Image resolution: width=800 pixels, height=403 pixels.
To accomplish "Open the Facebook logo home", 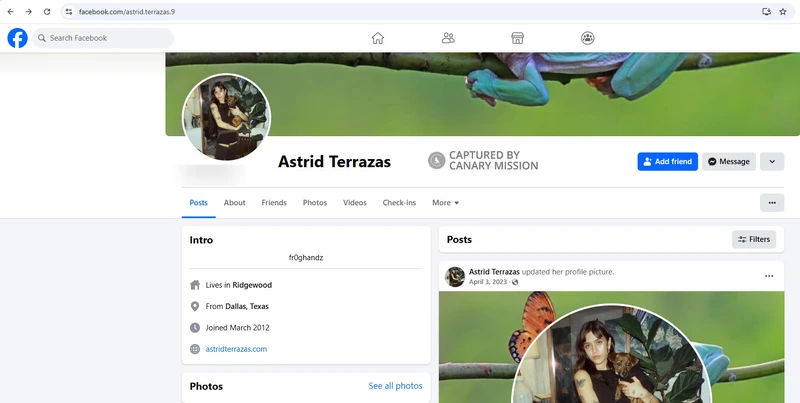I will (x=17, y=38).
